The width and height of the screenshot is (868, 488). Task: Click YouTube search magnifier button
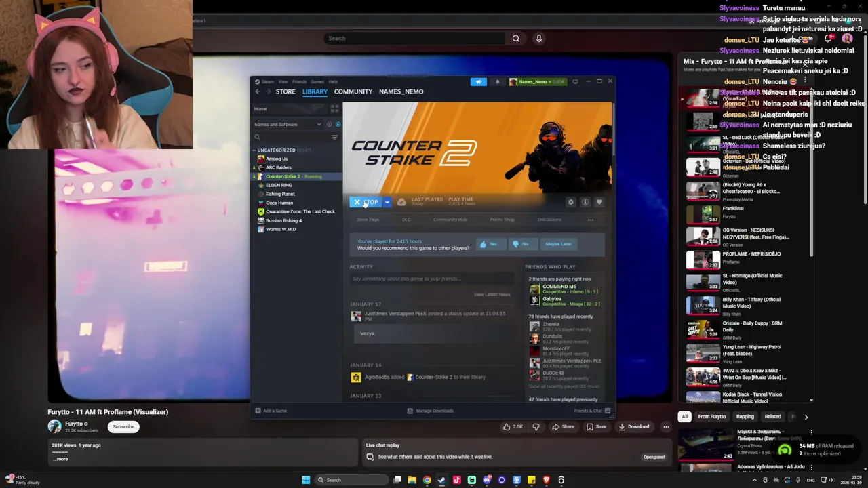tap(516, 39)
